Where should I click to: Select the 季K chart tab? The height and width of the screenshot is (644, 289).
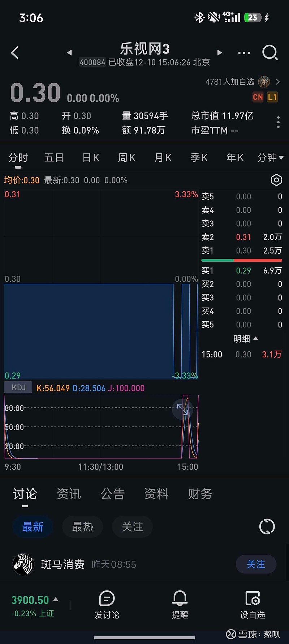point(199,158)
